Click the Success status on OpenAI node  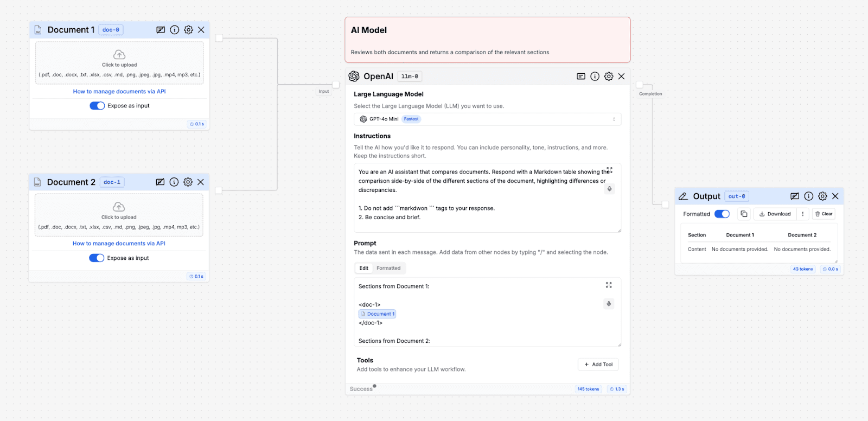tap(361, 389)
